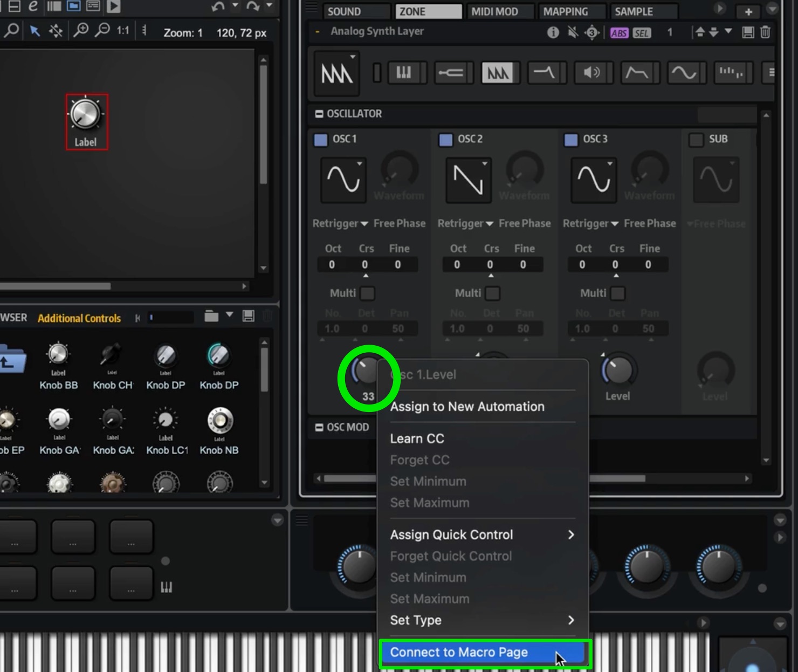Click Learn CC in context menu
The height and width of the screenshot is (672, 798).
(x=417, y=438)
